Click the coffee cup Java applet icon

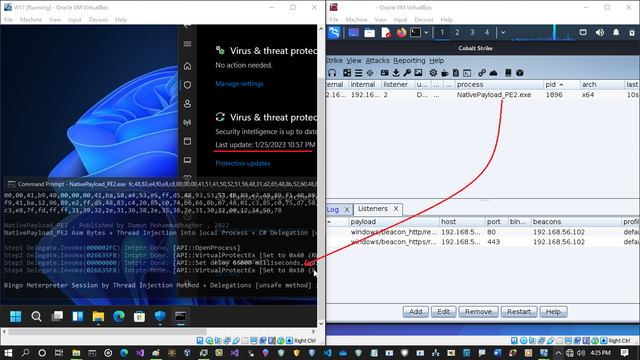[444, 73]
